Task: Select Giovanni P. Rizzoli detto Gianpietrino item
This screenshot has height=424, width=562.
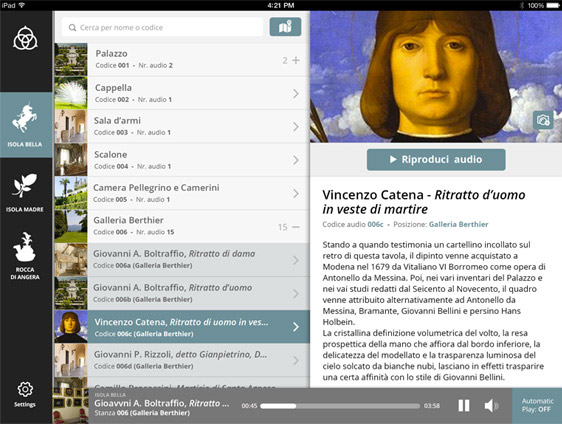Action: click(x=182, y=360)
